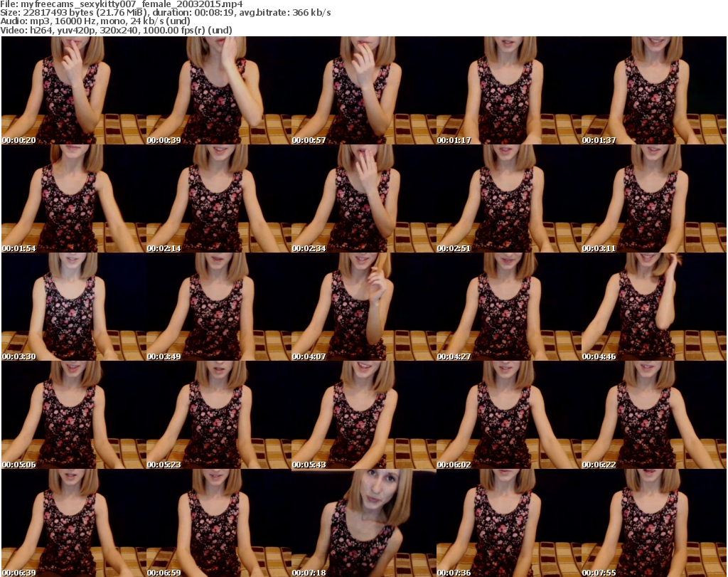This screenshot has height=577, width=728.
Task: Pick the 00:04:46 preview frame
Action: (653, 307)
